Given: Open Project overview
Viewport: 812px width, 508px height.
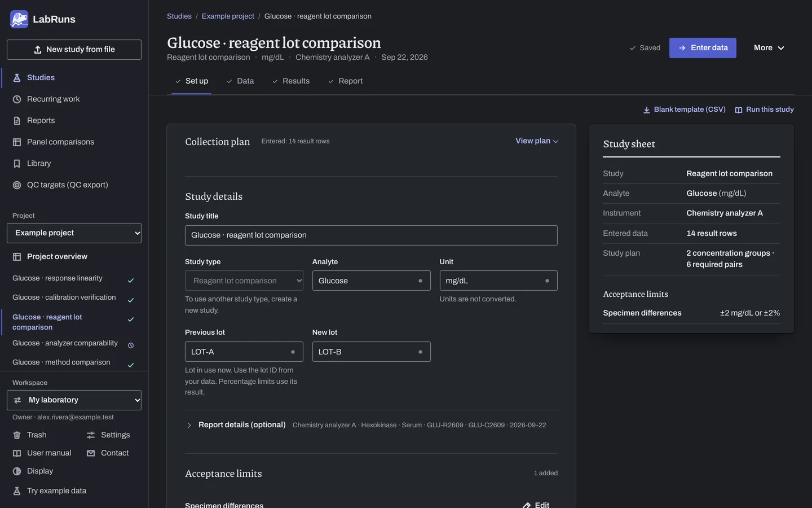Looking at the screenshot, I should click(x=50, y=257).
